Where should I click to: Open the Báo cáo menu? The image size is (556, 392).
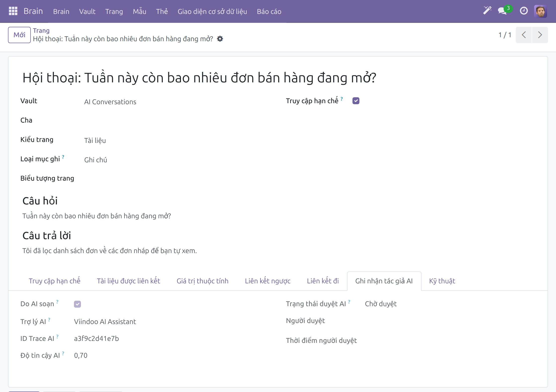[x=269, y=11]
